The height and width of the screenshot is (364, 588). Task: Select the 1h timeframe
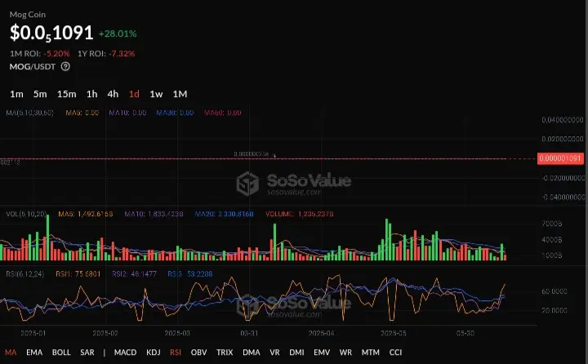(x=91, y=94)
